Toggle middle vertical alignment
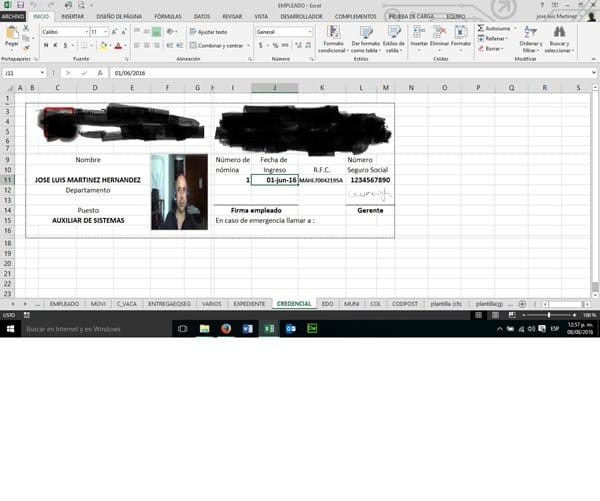600x501 pixels. click(147, 32)
